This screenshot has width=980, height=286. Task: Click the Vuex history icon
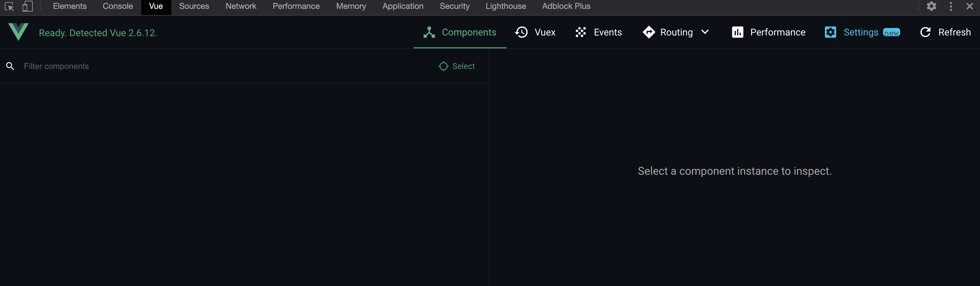click(x=521, y=32)
